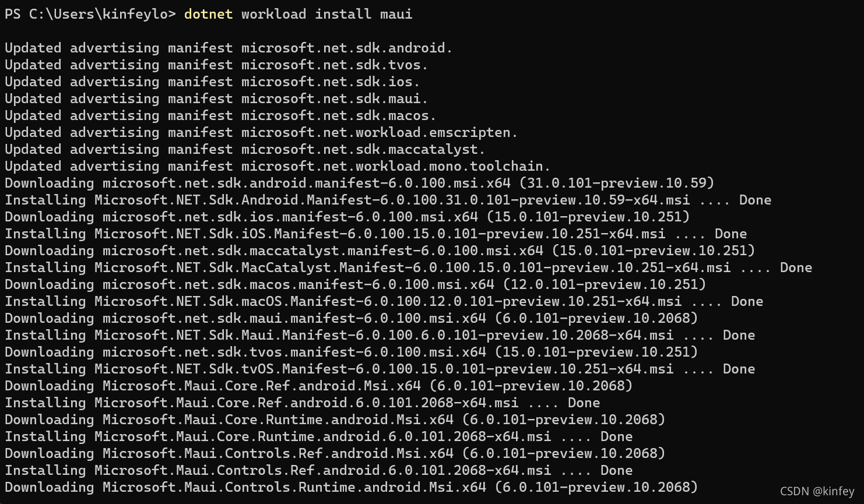Click the CSDN @kinfey watermark
Screen dimensions: 864x504
point(817,491)
